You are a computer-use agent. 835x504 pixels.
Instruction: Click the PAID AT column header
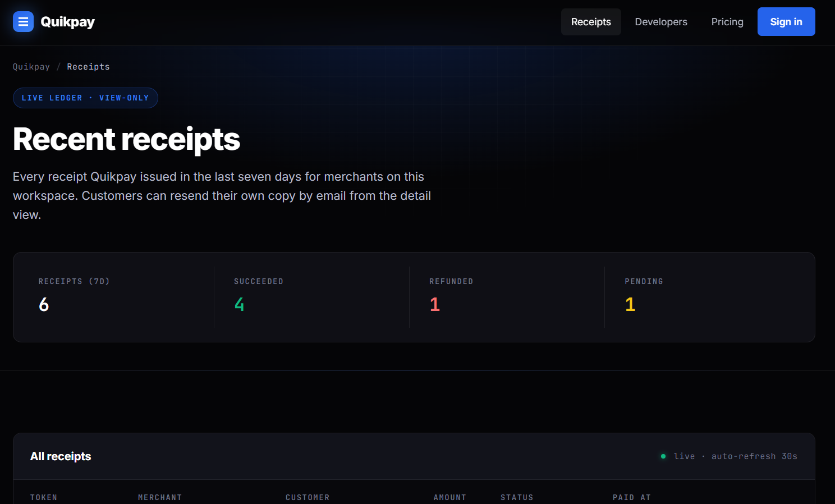[x=632, y=498]
